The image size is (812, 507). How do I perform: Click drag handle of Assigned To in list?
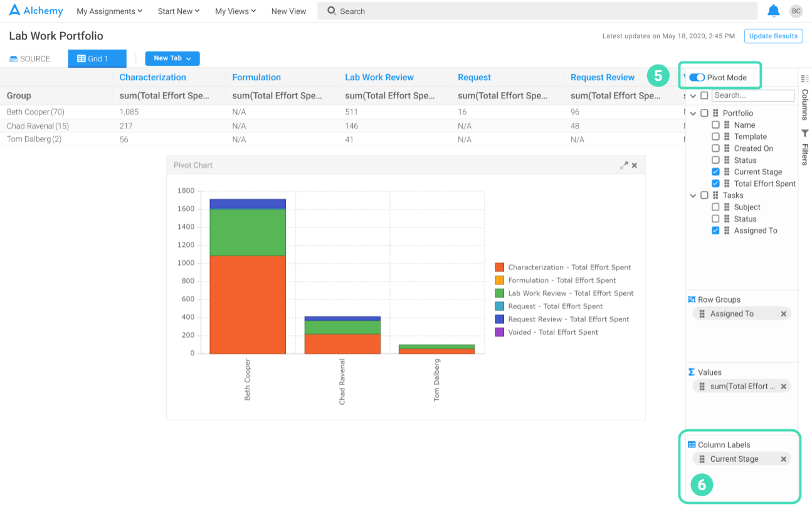(x=727, y=231)
